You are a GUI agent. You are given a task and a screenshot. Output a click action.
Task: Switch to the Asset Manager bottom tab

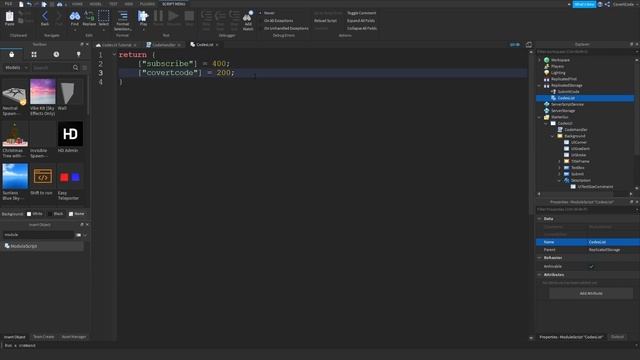(x=74, y=337)
